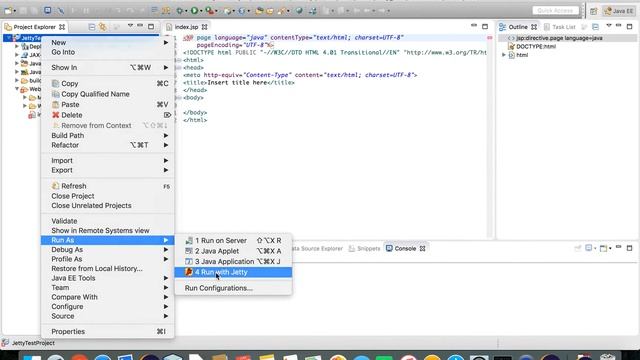Delete the selected project
This screenshot has height=360, width=640.
tap(108, 115)
